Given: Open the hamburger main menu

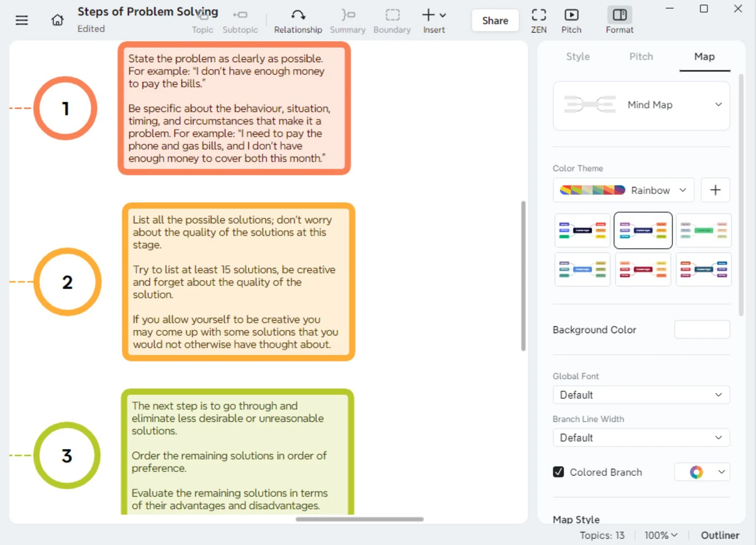Looking at the screenshot, I should point(21,20).
